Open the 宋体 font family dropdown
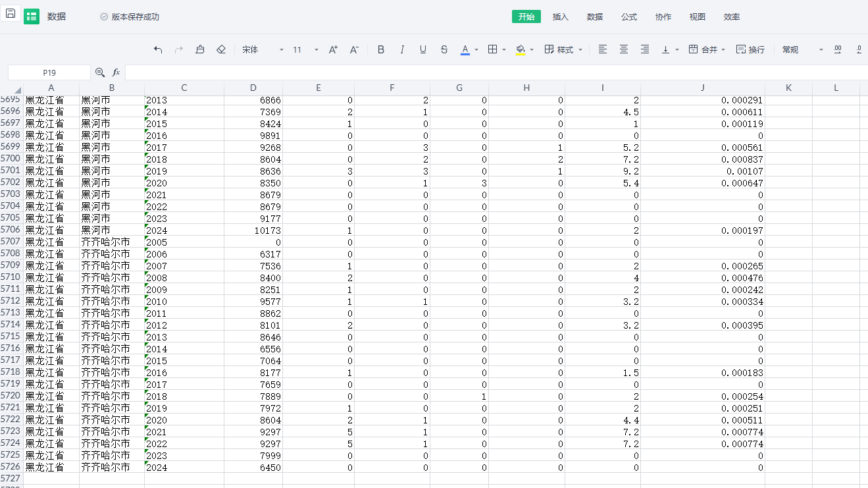This screenshot has width=868, height=488. [x=263, y=49]
